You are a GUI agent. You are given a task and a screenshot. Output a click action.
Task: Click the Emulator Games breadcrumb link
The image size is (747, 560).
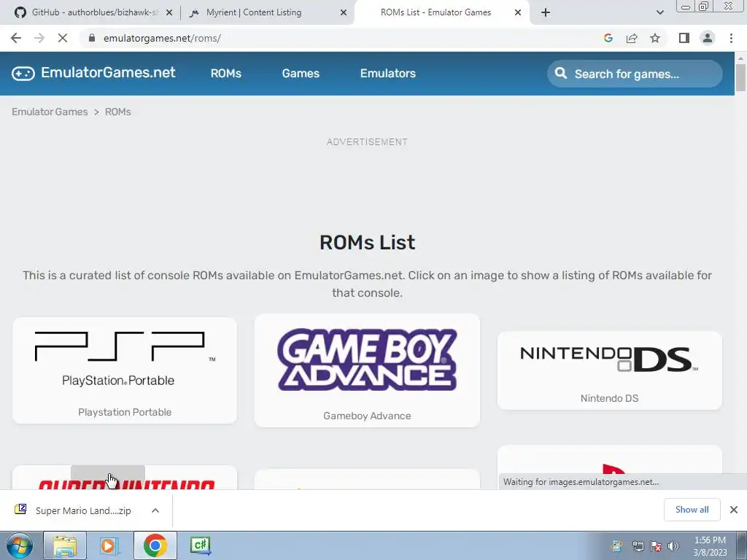click(x=50, y=112)
